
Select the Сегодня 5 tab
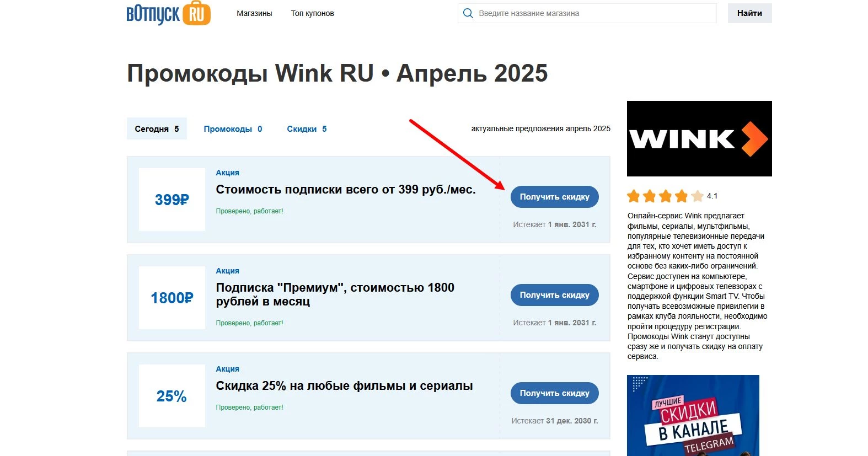(x=157, y=128)
